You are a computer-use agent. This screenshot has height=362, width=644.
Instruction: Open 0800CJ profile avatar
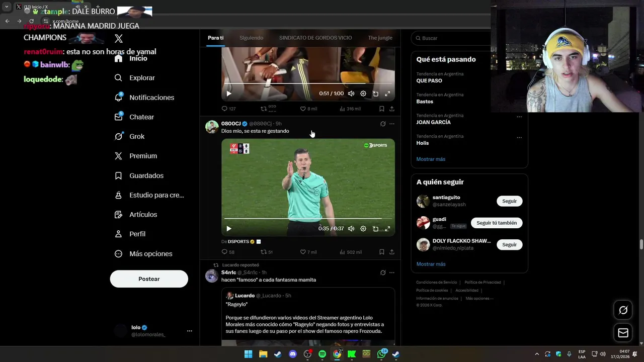tap(212, 127)
